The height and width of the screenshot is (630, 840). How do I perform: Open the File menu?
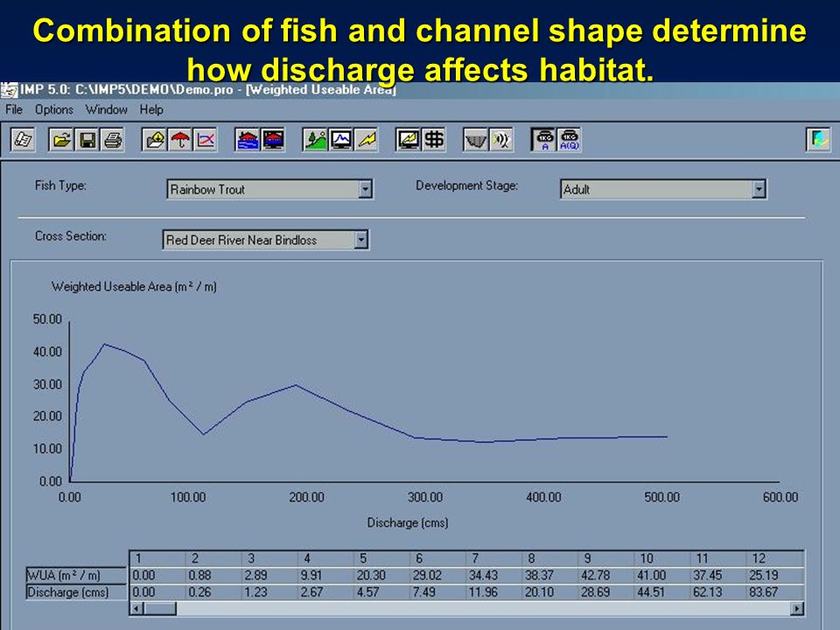coord(14,110)
